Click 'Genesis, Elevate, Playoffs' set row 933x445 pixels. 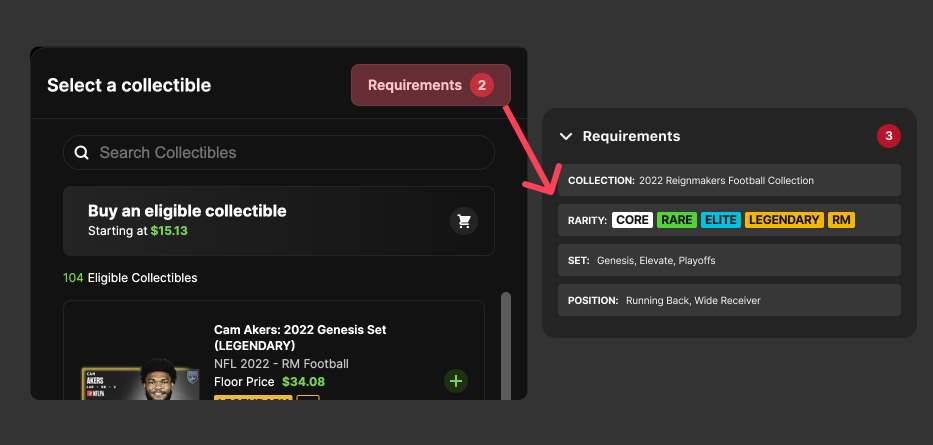coord(729,260)
